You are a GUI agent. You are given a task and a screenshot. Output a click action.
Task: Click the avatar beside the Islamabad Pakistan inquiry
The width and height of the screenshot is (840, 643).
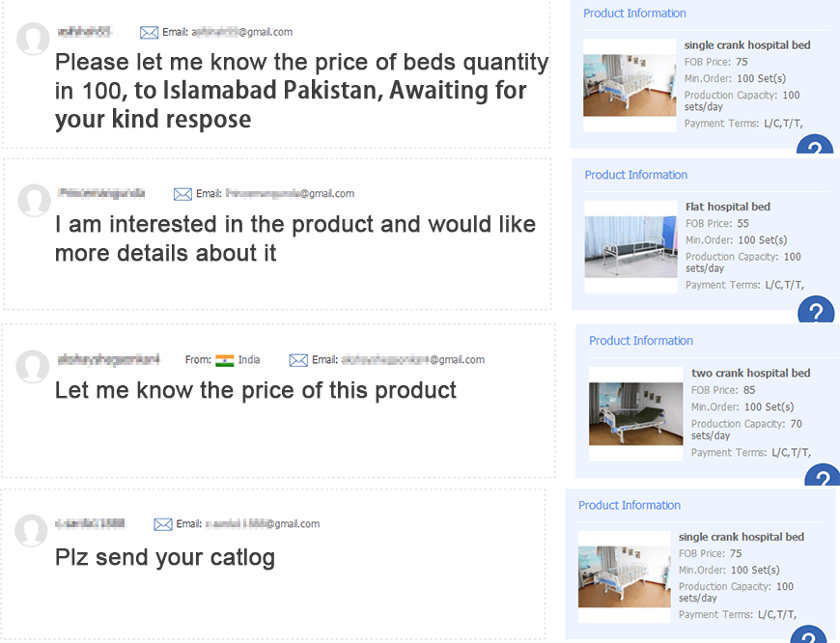pos(34,40)
